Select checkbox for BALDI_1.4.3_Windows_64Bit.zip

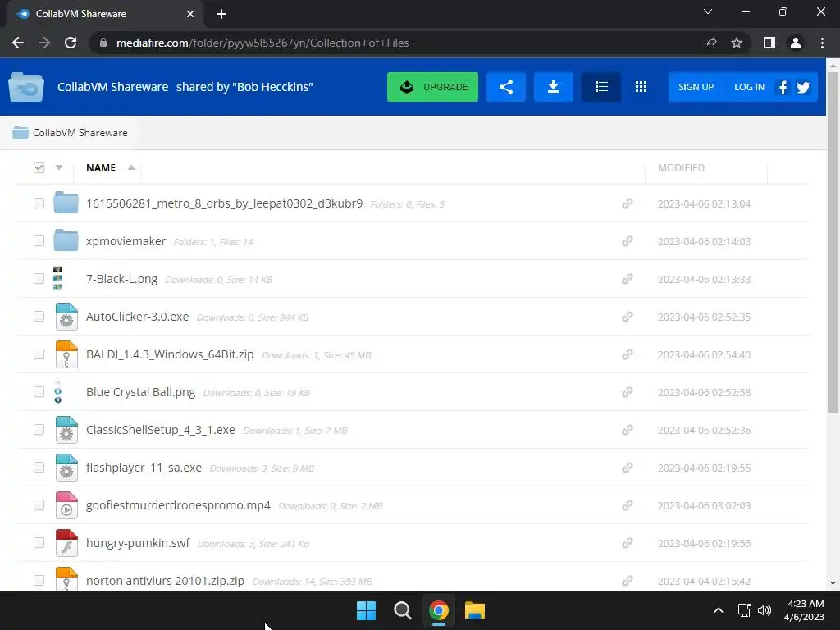click(x=39, y=354)
